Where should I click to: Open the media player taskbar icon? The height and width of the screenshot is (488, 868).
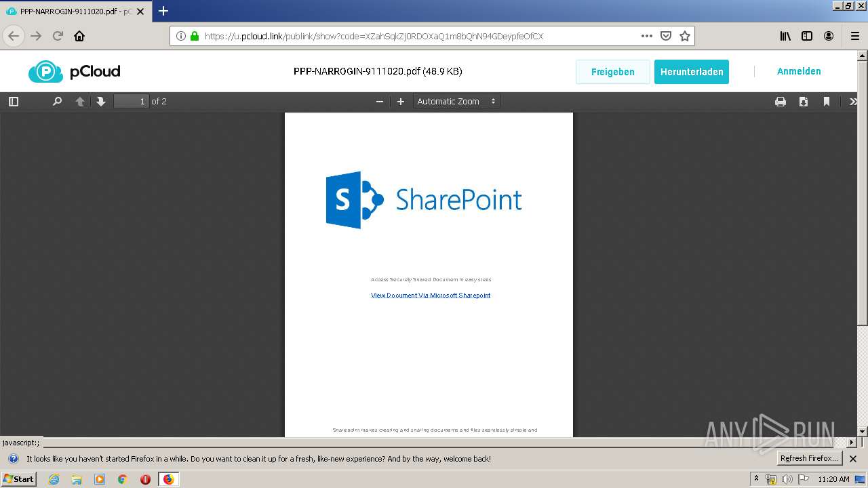coord(100,479)
